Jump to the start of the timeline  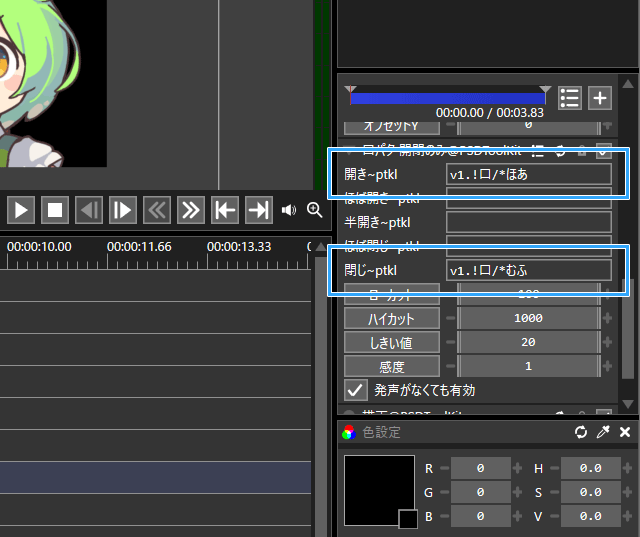(225, 210)
